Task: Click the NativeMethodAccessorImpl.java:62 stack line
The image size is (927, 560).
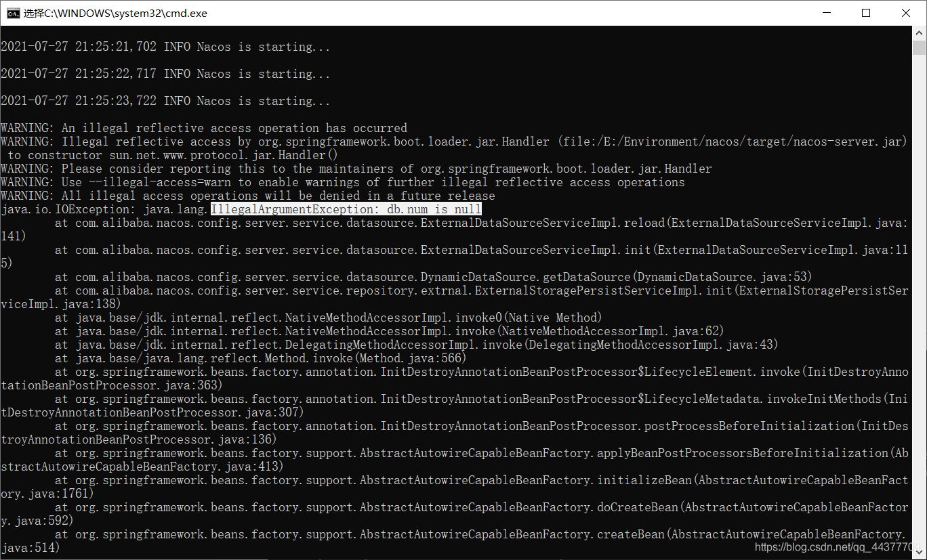Action: [x=390, y=331]
